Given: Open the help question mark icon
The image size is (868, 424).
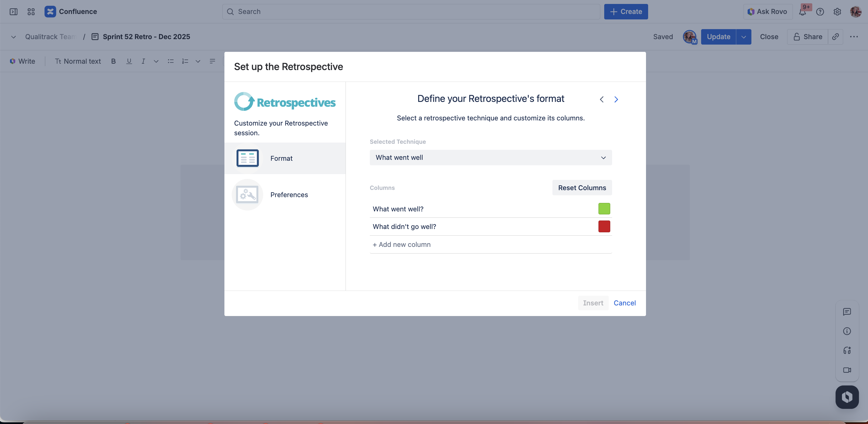Looking at the screenshot, I should pyautogui.click(x=820, y=12).
